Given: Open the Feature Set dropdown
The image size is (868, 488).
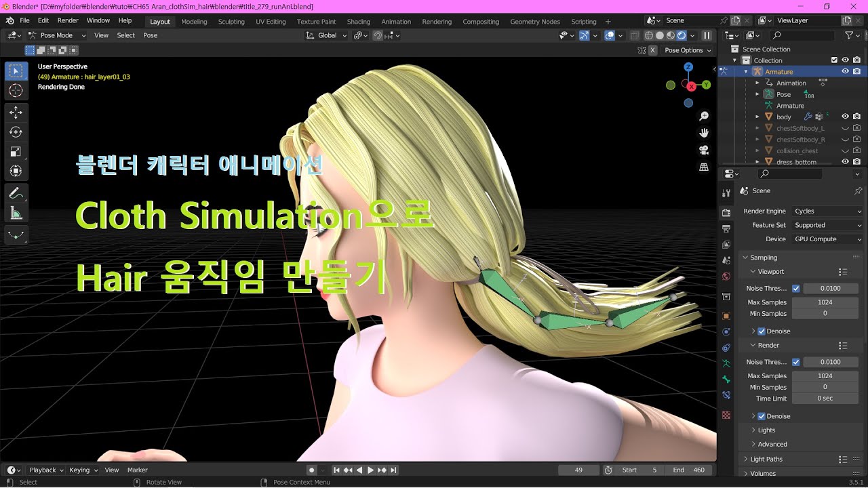Looking at the screenshot, I should tap(827, 225).
